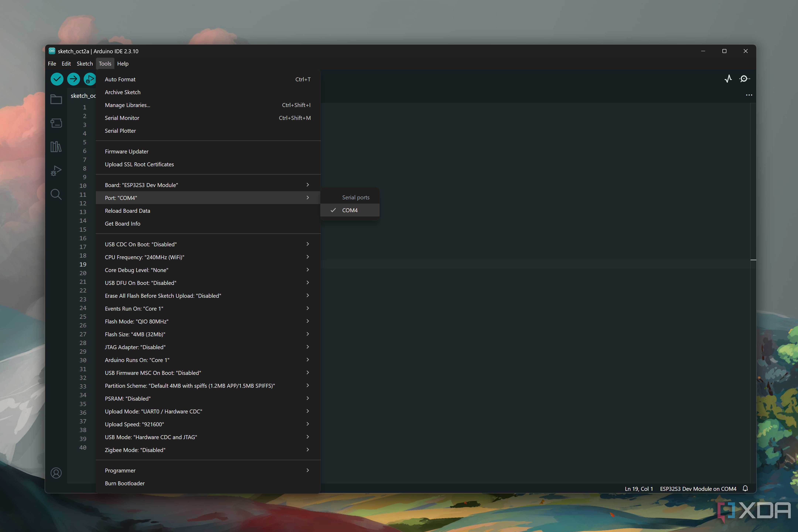
Task: Click Burn Bootloader menu entry
Action: pyautogui.click(x=208, y=483)
